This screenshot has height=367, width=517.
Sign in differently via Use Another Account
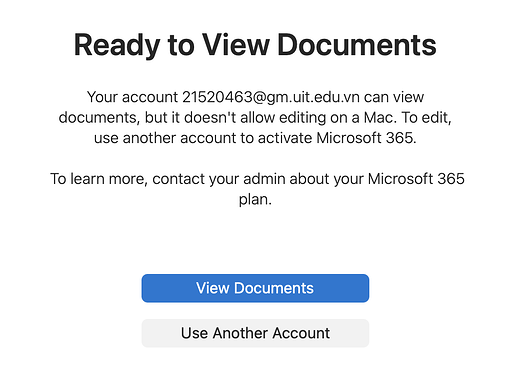click(255, 333)
